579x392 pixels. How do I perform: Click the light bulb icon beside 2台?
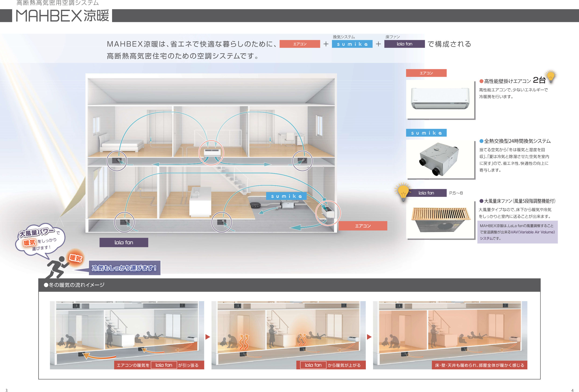[551, 76]
